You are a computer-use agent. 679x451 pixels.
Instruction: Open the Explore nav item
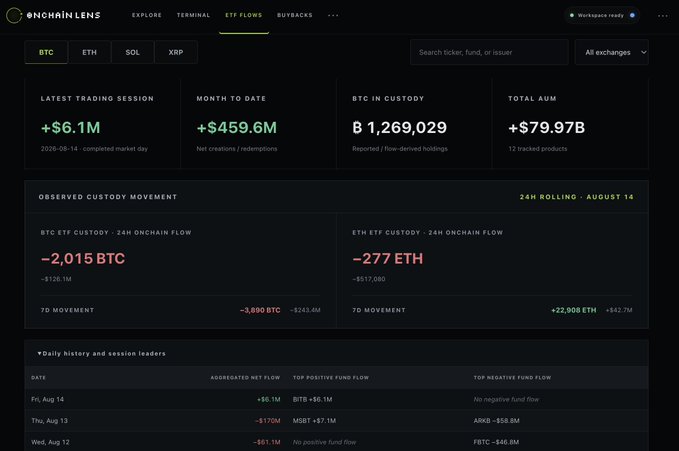(147, 15)
